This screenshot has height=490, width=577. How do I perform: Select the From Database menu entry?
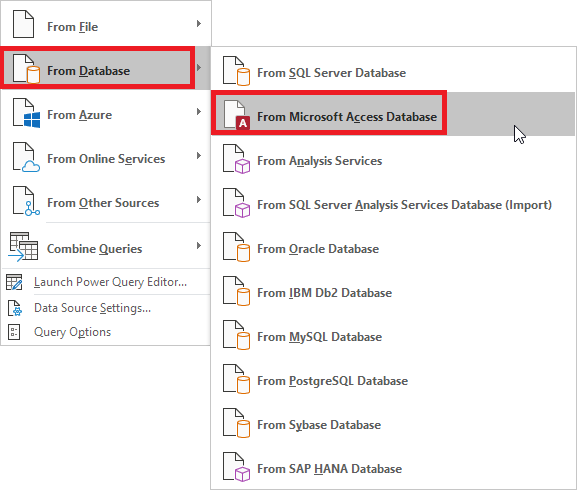tap(106, 68)
